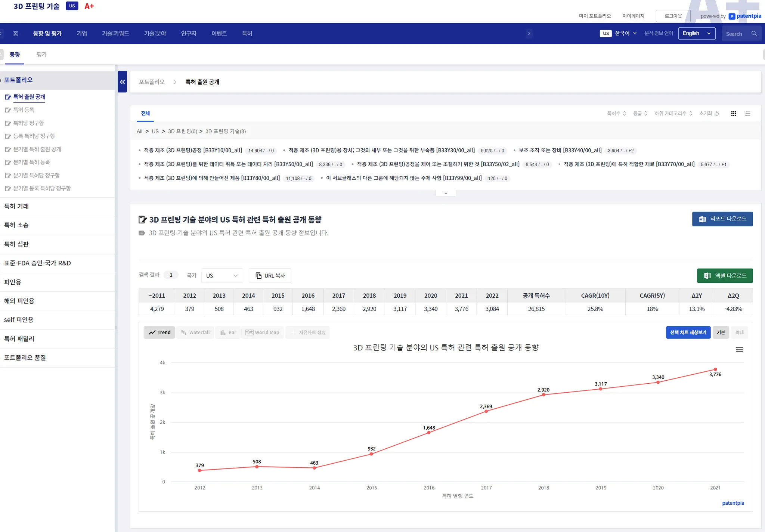This screenshot has height=532, width=765.
Task: Open the 평가 tab
Action: tap(41, 55)
